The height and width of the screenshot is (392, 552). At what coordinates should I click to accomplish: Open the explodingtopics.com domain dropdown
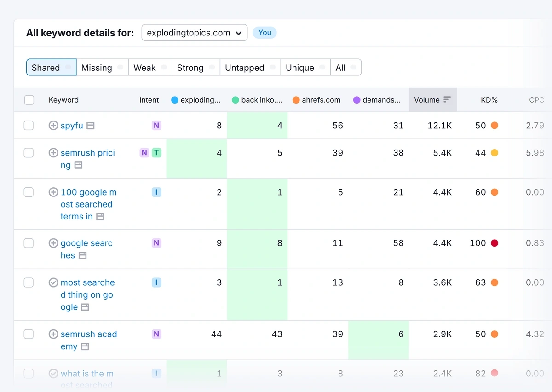(x=194, y=33)
